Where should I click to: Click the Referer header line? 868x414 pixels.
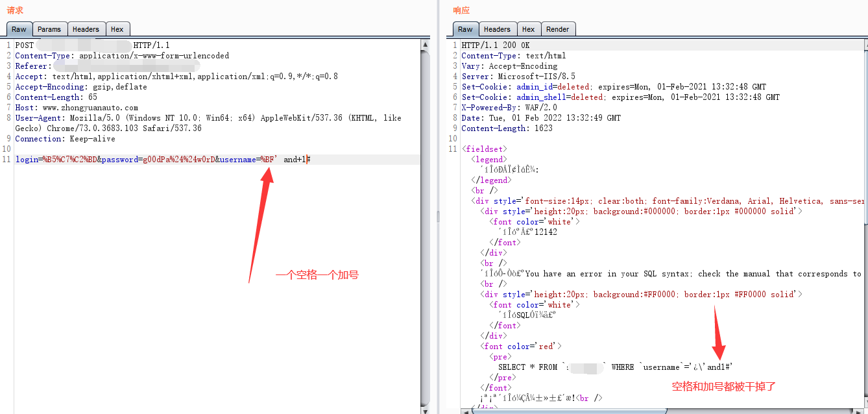click(x=107, y=66)
